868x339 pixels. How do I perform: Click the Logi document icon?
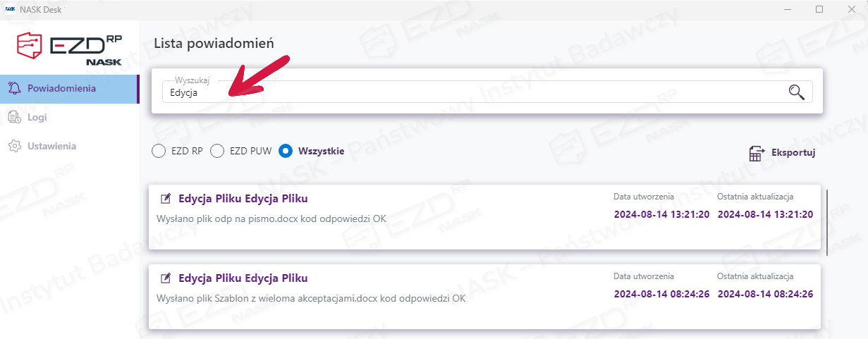tap(14, 117)
